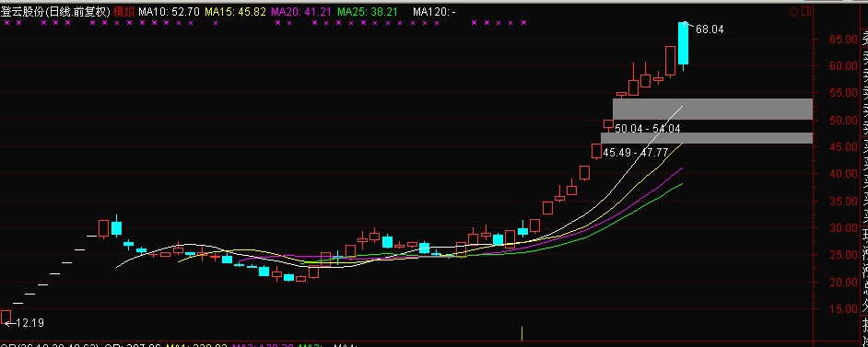Click the square panel icon beside the diamond
Screen dimensions: 868x347
pyautogui.click(x=806, y=11)
